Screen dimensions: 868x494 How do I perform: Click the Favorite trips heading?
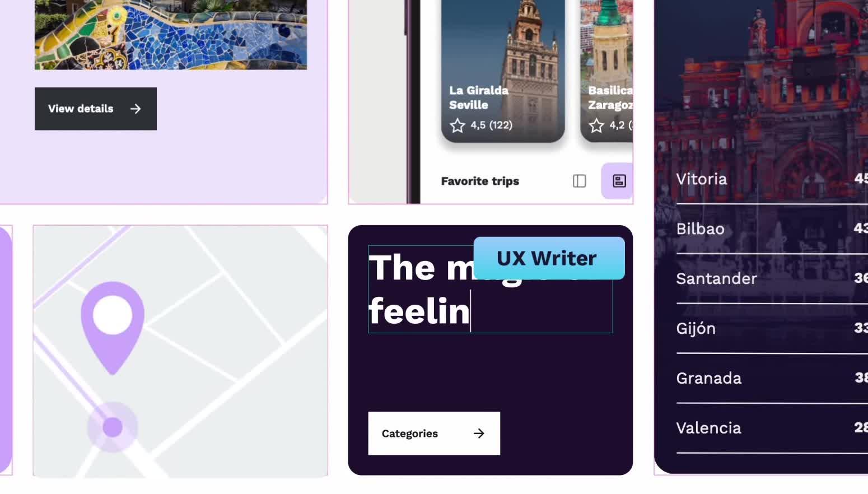480,181
